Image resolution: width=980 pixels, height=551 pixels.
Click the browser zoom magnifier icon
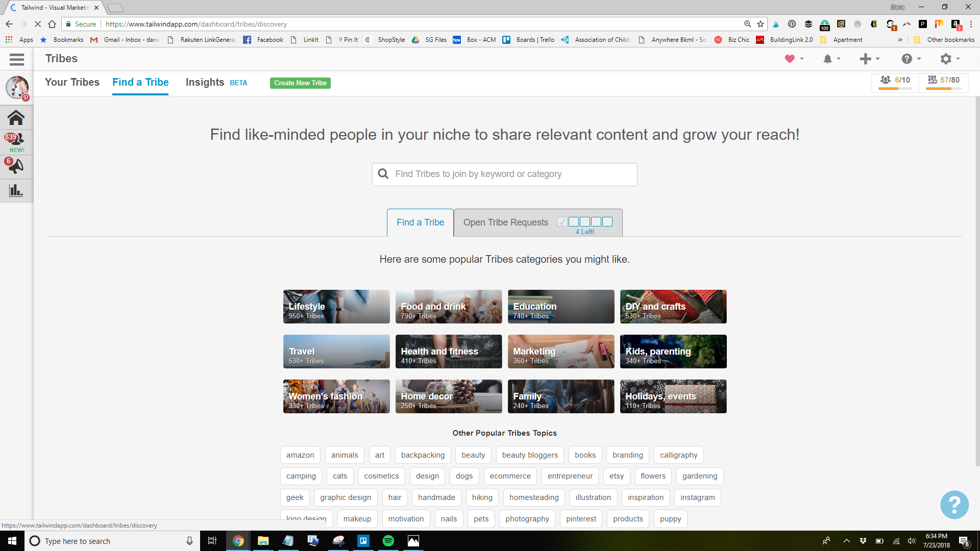[x=747, y=24]
